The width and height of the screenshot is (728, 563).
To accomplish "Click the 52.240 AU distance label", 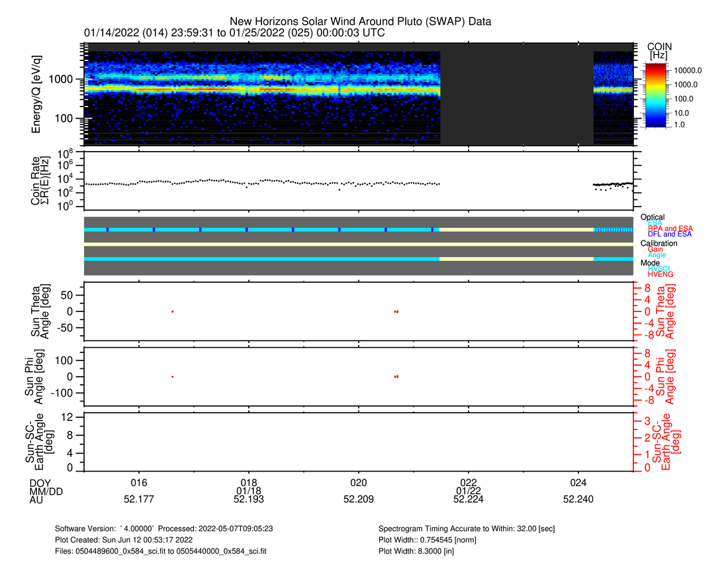I will (x=578, y=500).
